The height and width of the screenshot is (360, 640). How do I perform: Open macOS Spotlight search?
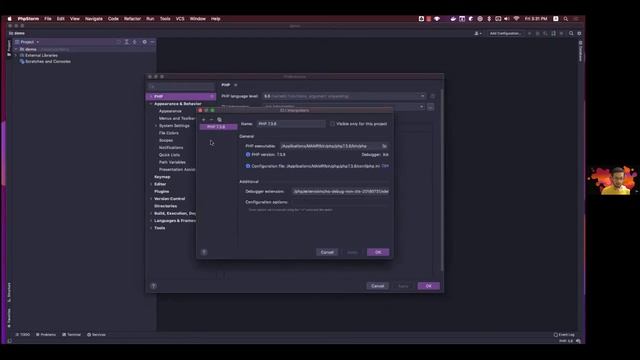coord(566,19)
